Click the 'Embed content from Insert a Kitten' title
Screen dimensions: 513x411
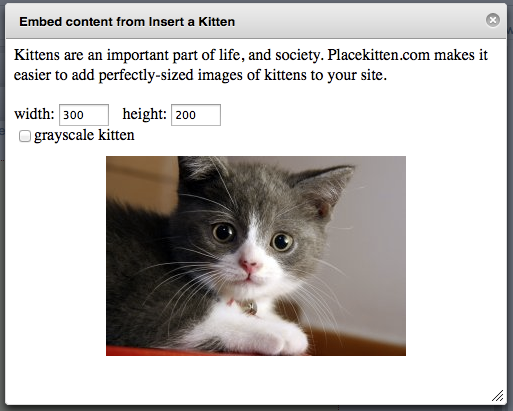coord(127,22)
